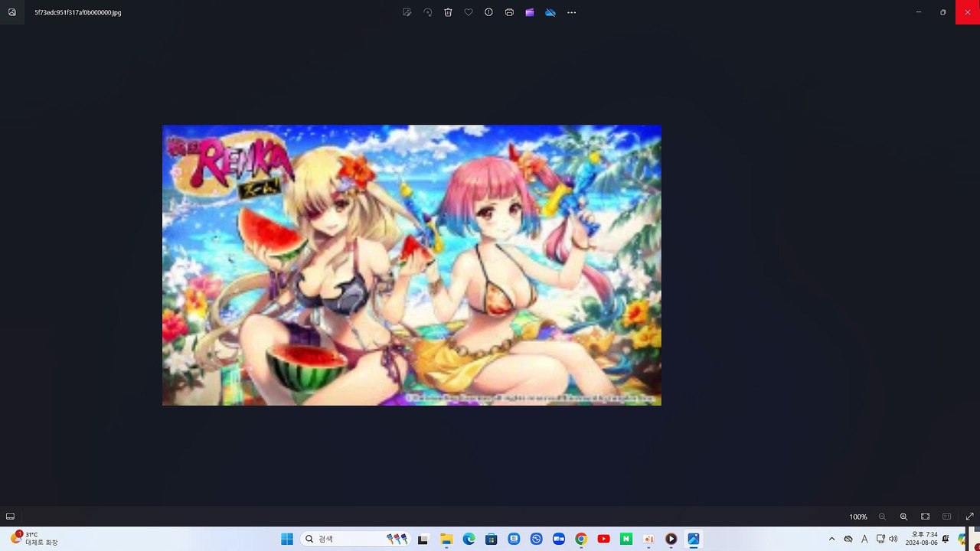
Task: Delete the photo using the trash icon
Action: (448, 12)
